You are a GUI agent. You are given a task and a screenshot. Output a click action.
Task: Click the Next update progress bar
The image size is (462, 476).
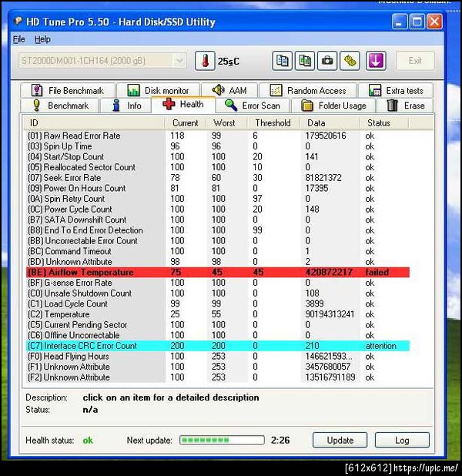pos(222,440)
